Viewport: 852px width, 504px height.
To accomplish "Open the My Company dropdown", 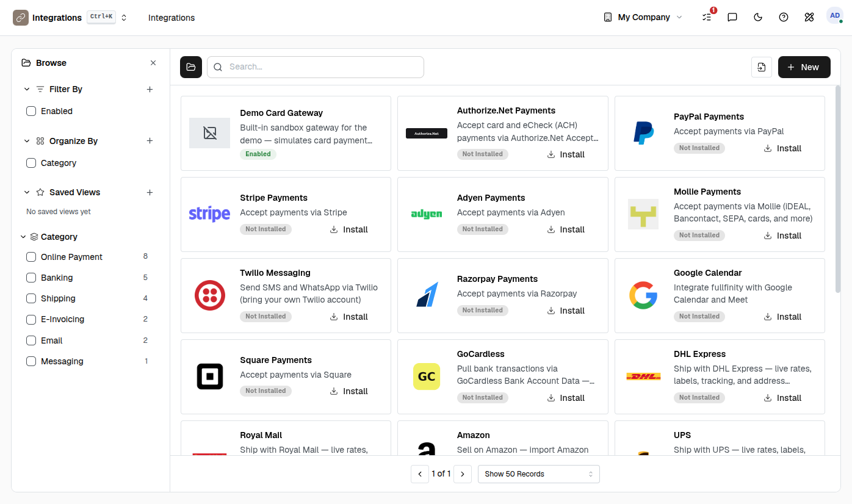I will (x=643, y=17).
